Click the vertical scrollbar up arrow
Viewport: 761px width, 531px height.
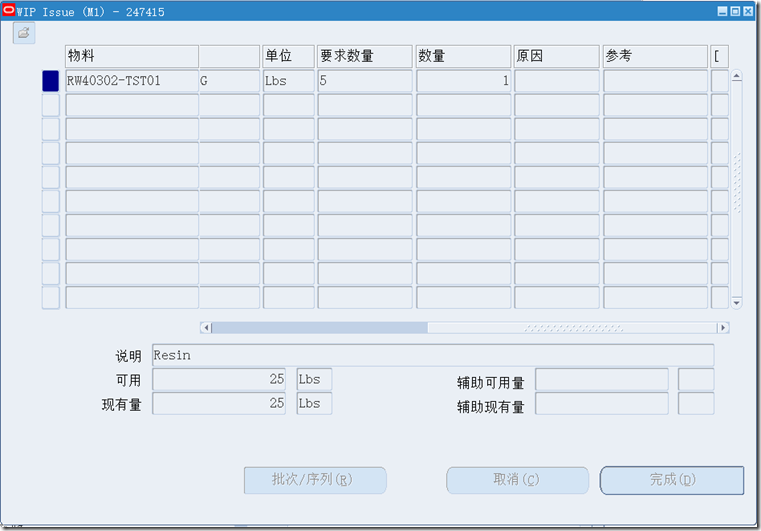coord(737,76)
